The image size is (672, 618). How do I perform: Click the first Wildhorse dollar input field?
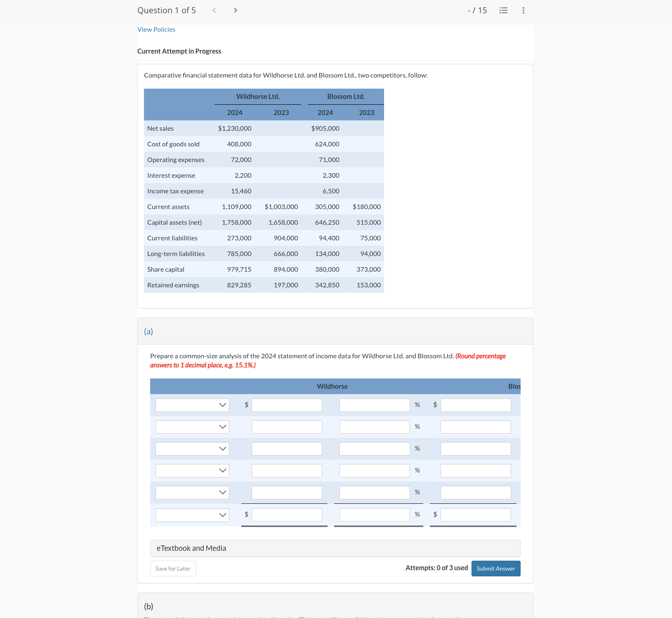pyautogui.click(x=286, y=405)
